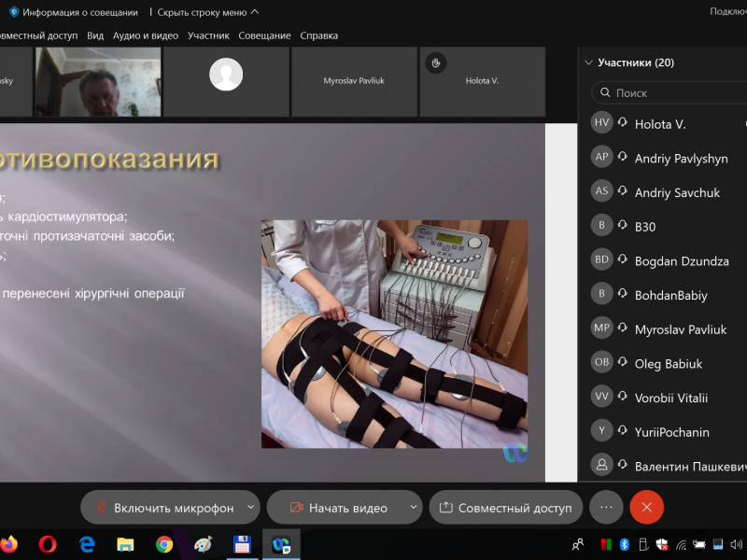
Task: Click the Совместный доступ share button
Action: [505, 508]
